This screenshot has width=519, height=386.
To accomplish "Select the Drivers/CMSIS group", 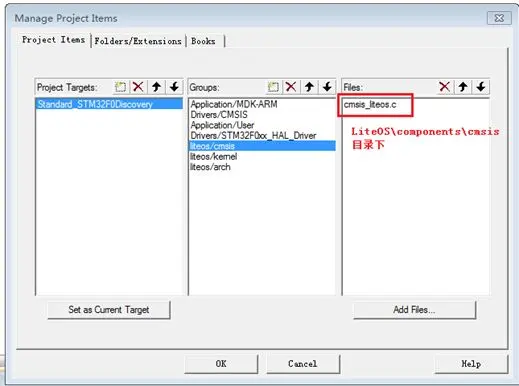I will pyautogui.click(x=262, y=115).
